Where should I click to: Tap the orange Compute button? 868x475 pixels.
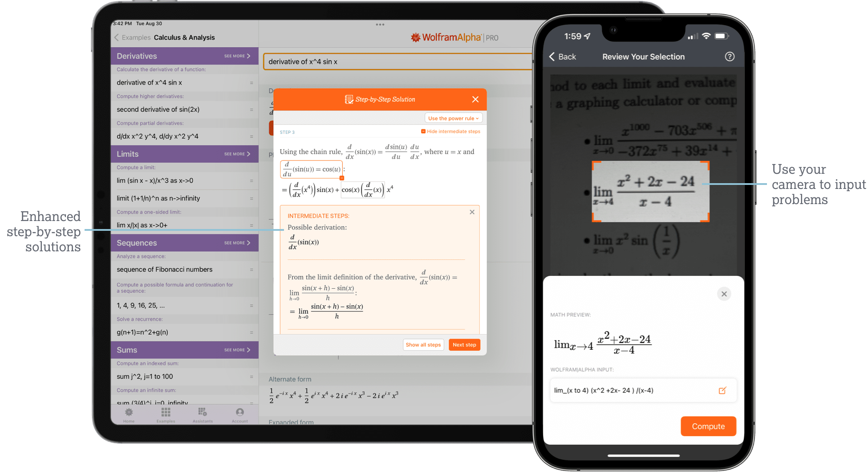(708, 426)
